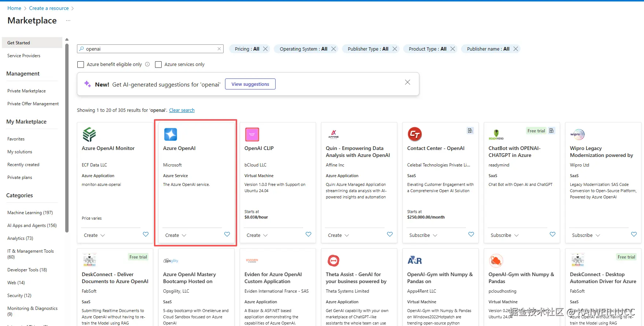Click the Azure OpenAI sparkle logo icon
Screen dimensions: 644x326
click(x=170, y=135)
